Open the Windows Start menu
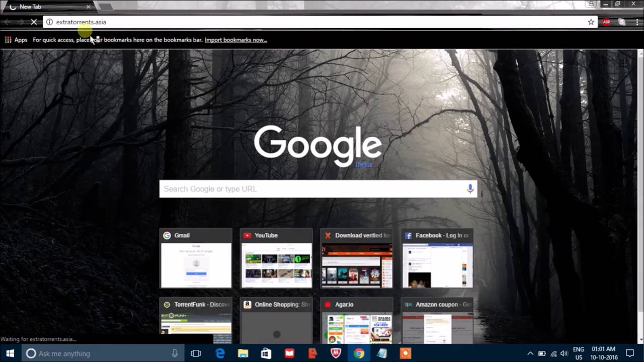644x362 pixels. pos(10,353)
